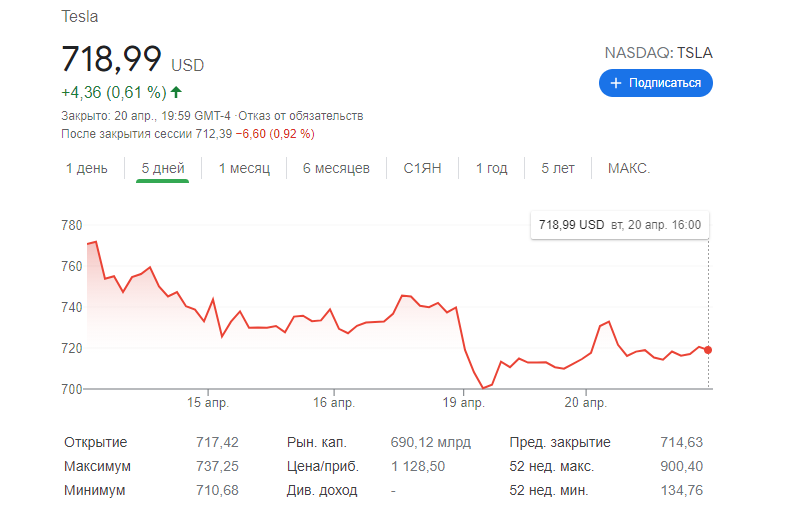789x521 pixels.
Task: Click the 15 апр. date on chart axis
Action: (208, 404)
